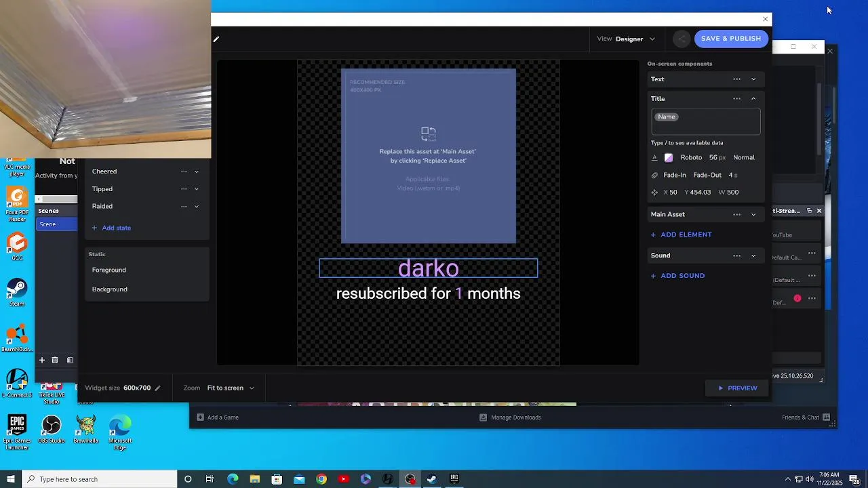Click the taskbar search box
Image resolution: width=868 pixels, height=488 pixels.
click(x=99, y=479)
